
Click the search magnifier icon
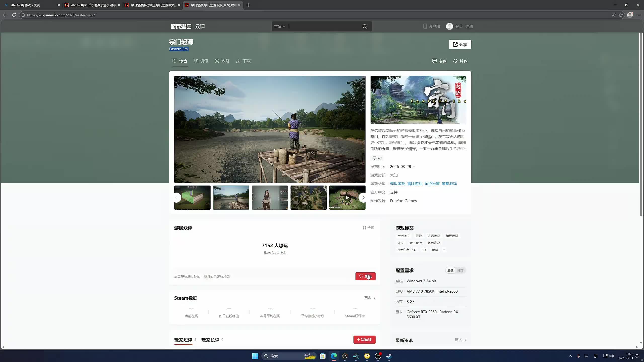(x=365, y=26)
